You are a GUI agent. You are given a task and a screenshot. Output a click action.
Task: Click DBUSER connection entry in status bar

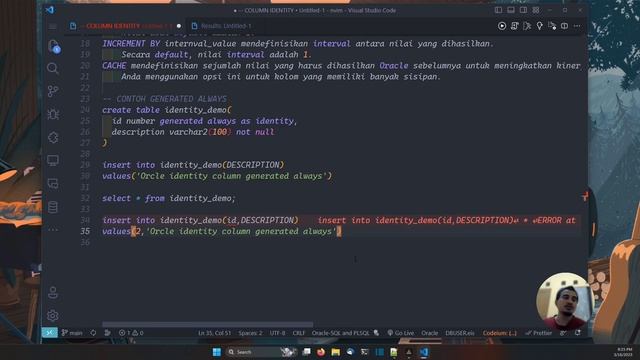click(x=460, y=333)
